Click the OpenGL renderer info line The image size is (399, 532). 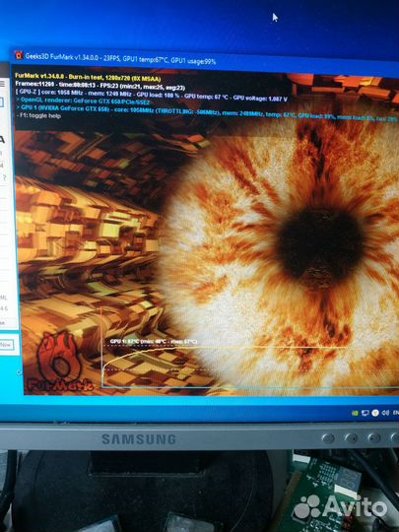[83, 100]
